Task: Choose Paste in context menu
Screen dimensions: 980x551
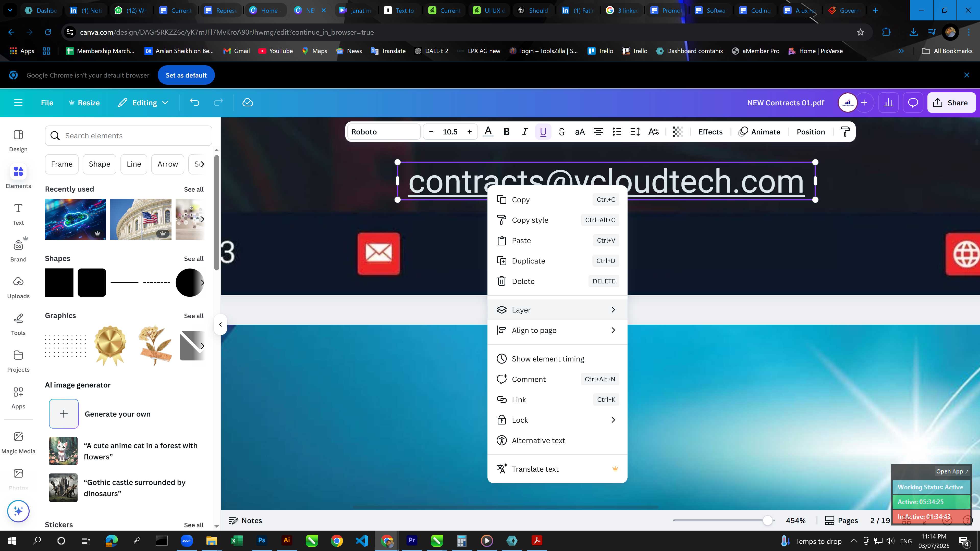Action: coord(557,241)
